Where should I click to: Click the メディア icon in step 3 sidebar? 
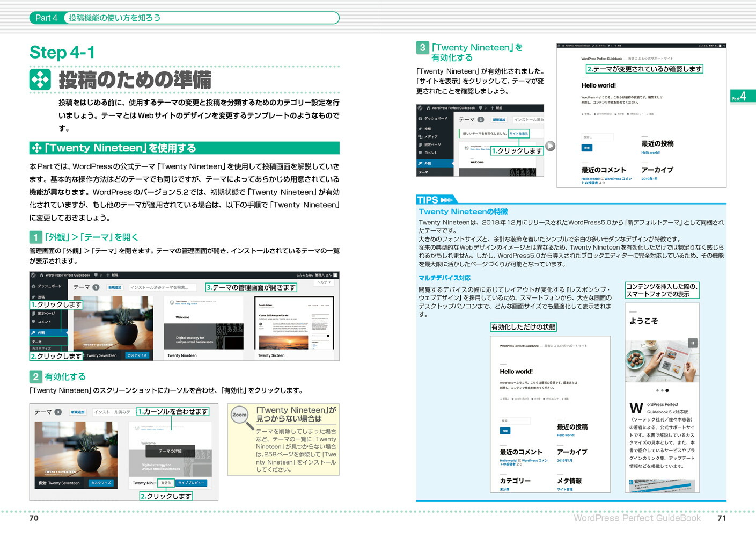(420, 136)
